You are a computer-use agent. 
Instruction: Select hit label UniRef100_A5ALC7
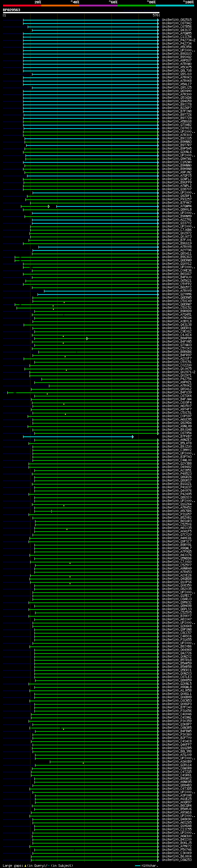click(177, 84)
